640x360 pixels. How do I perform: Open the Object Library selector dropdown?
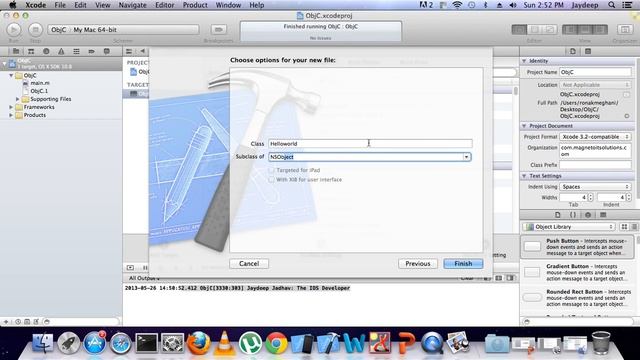[569, 227]
